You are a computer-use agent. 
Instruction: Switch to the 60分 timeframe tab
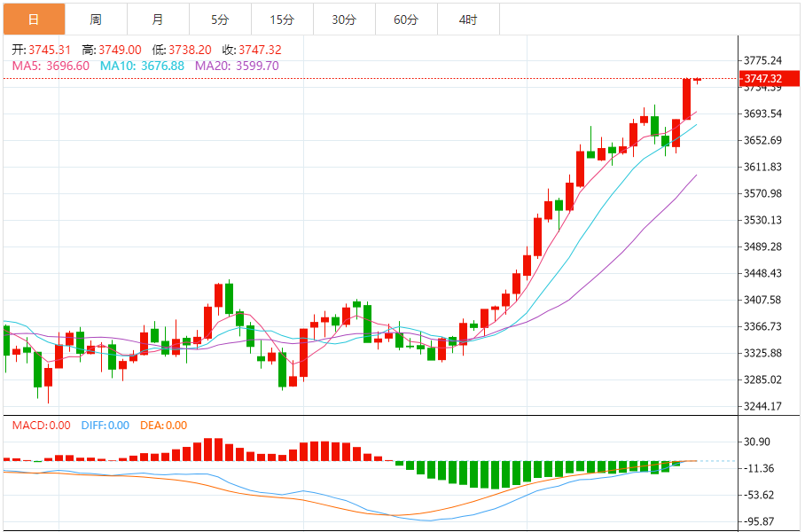tap(406, 19)
